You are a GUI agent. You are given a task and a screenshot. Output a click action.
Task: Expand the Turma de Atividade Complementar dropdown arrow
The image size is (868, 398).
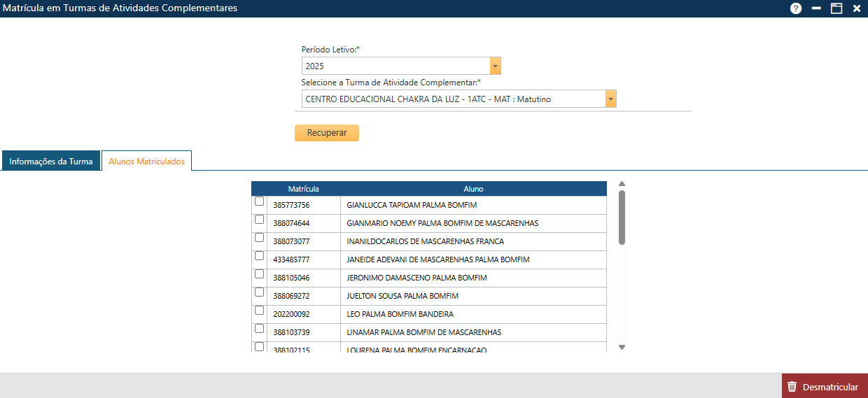[611, 99]
